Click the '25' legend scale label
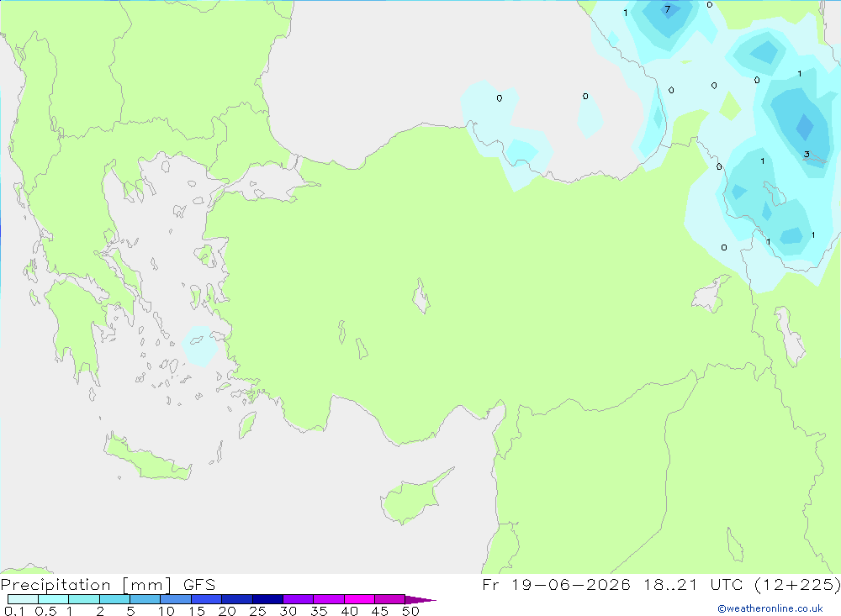The width and height of the screenshot is (841, 616). click(257, 611)
